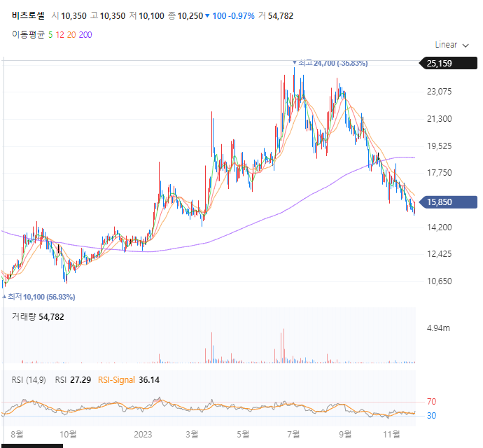Click the 8월 date axis label

(17, 434)
